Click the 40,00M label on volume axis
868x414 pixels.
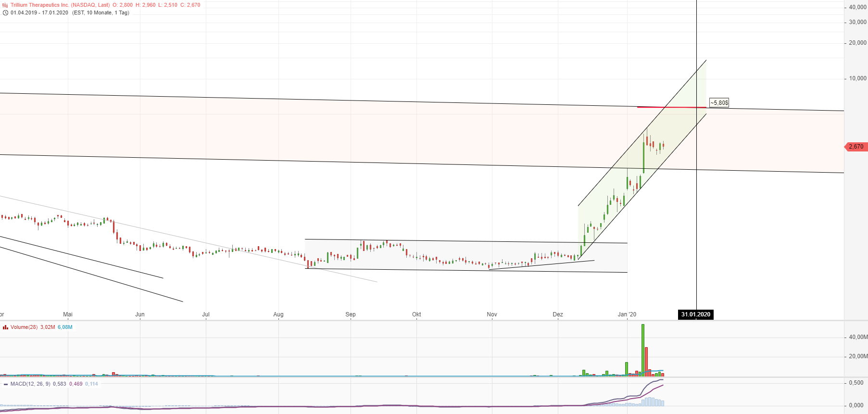pyautogui.click(x=858, y=337)
